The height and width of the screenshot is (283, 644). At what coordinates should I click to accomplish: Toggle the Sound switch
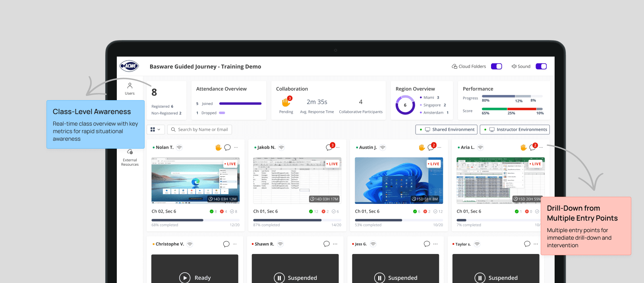(541, 66)
